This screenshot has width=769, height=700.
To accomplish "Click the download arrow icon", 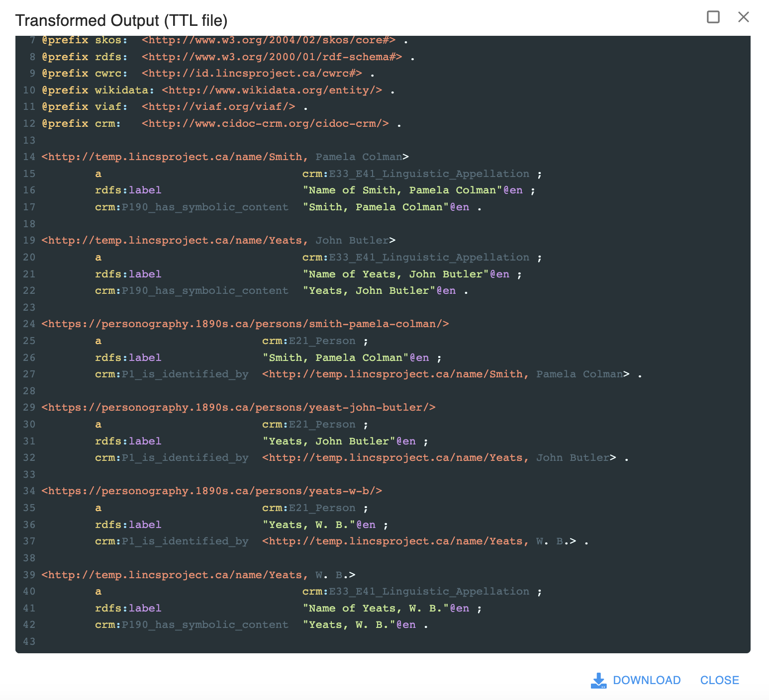I will pyautogui.click(x=598, y=680).
